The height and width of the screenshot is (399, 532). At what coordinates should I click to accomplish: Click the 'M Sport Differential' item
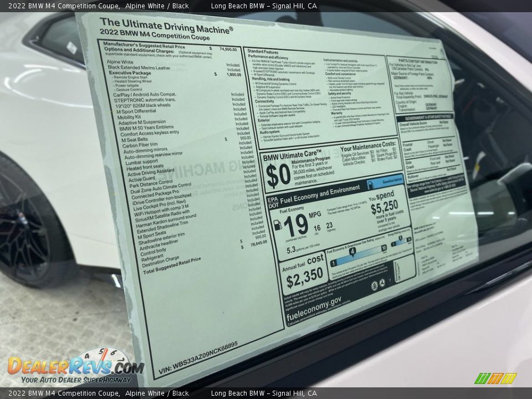point(136,111)
